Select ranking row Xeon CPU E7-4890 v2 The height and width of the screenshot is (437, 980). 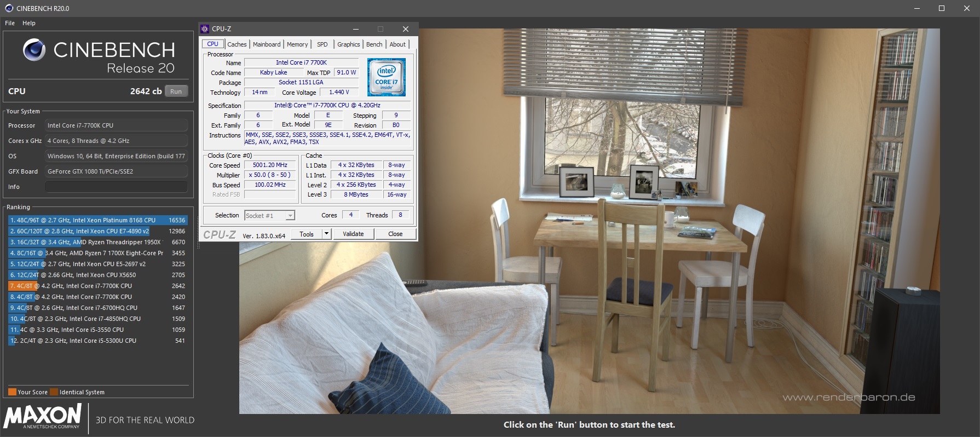[98, 231]
